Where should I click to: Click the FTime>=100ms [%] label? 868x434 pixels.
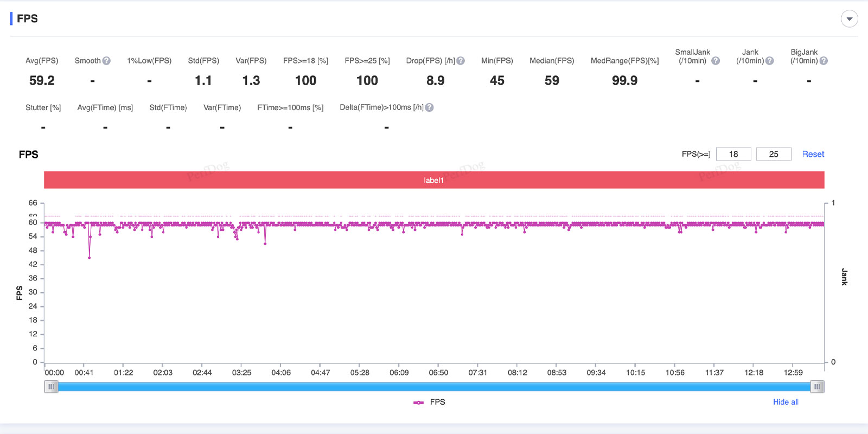[x=290, y=107]
